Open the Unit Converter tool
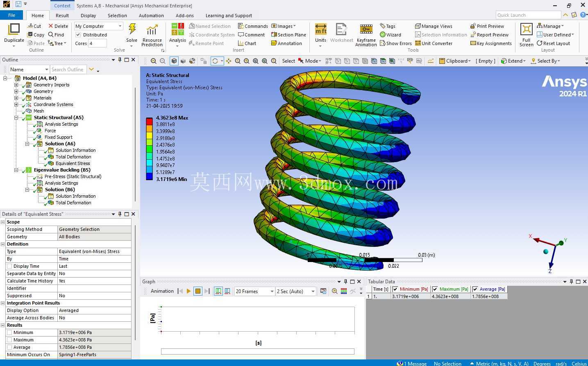This screenshot has width=588, height=366. (434, 43)
